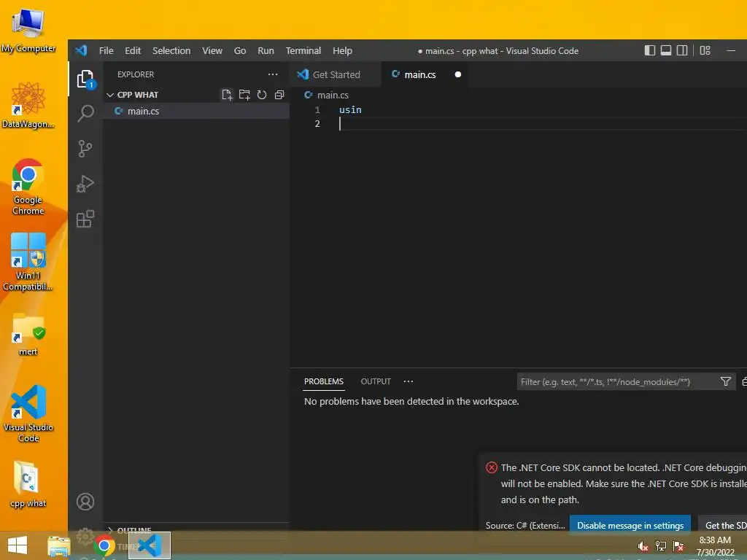
Task: Click Visual Studio Code taskbar button
Action: (x=149, y=545)
